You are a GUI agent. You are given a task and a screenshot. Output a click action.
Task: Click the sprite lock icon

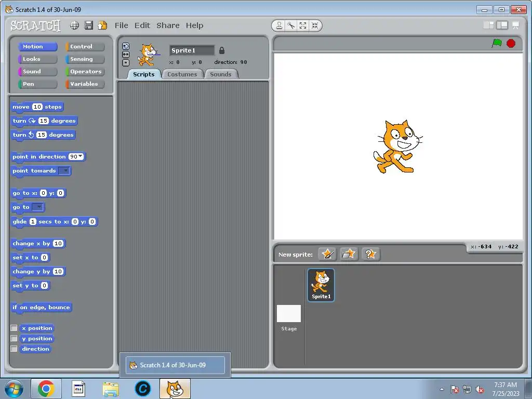point(221,50)
